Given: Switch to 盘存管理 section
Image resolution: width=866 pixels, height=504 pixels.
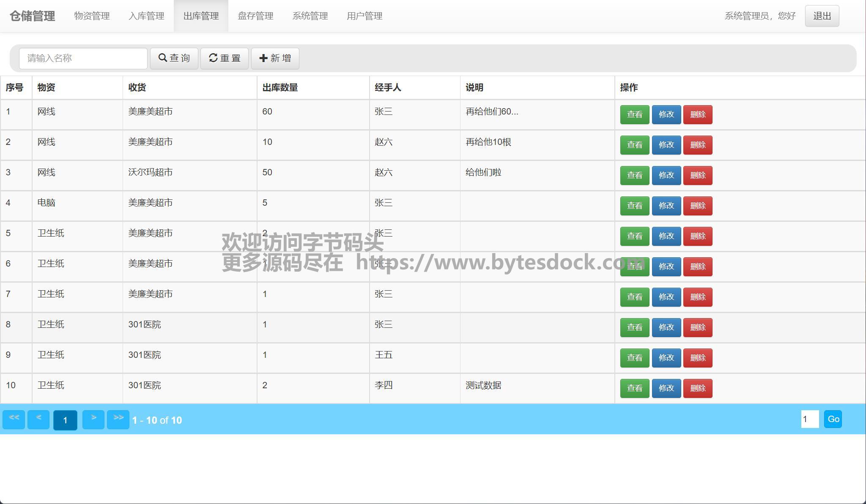Looking at the screenshot, I should 255,16.
